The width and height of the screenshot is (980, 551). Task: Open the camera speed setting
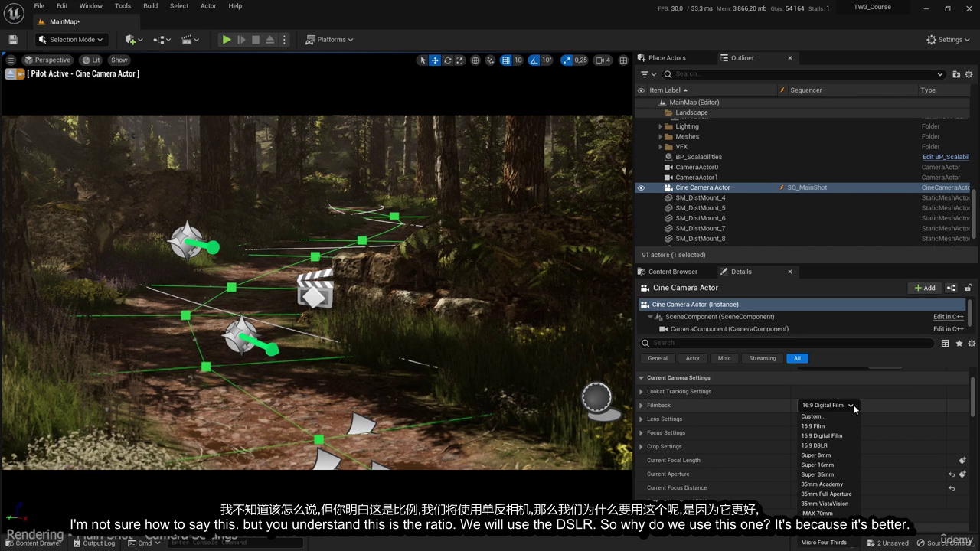(x=603, y=60)
